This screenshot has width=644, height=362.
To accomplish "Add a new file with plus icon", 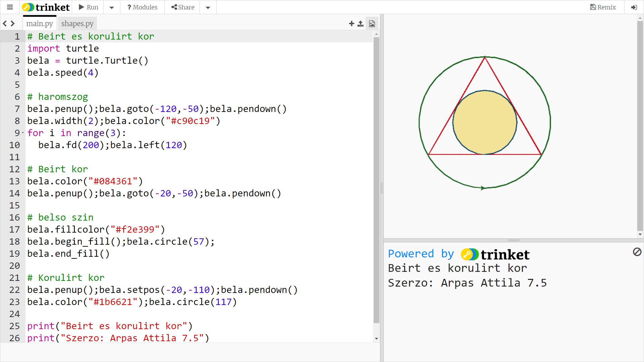I will point(352,23).
